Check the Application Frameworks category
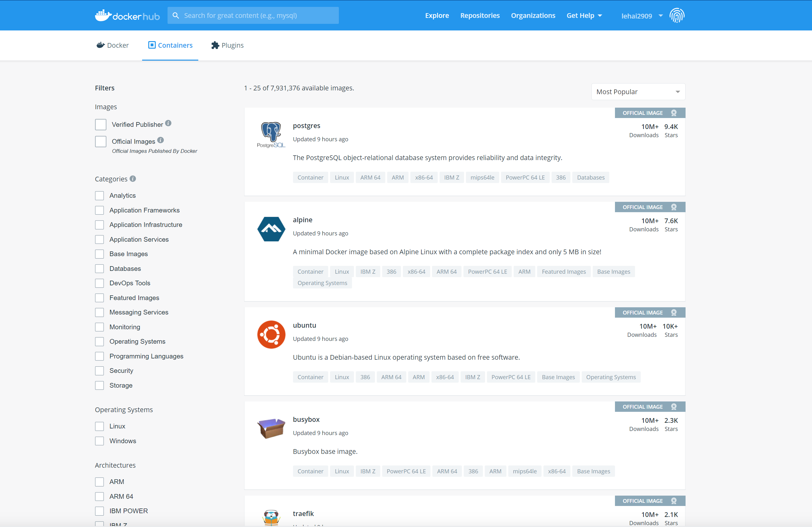This screenshot has height=527, width=812. click(x=99, y=210)
